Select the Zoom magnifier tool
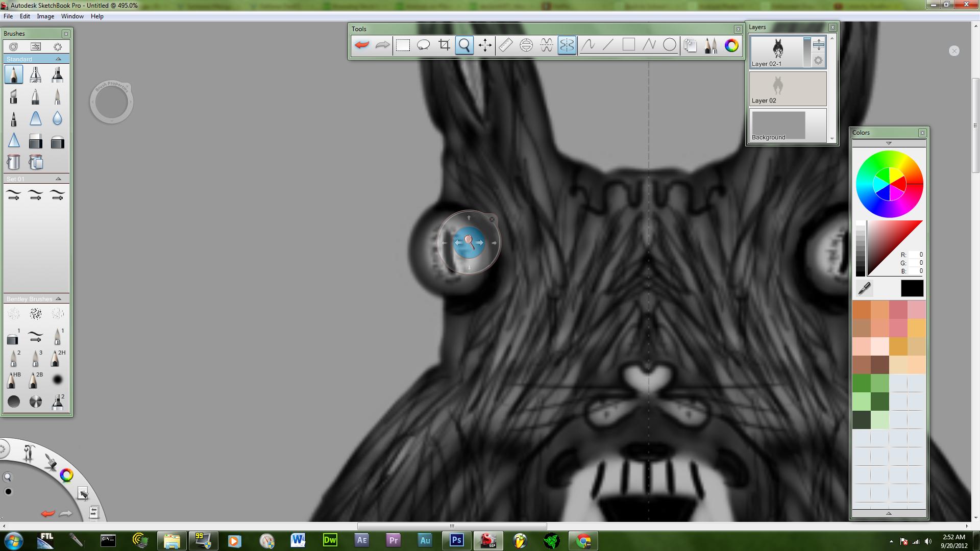The width and height of the screenshot is (980, 551). point(464,45)
